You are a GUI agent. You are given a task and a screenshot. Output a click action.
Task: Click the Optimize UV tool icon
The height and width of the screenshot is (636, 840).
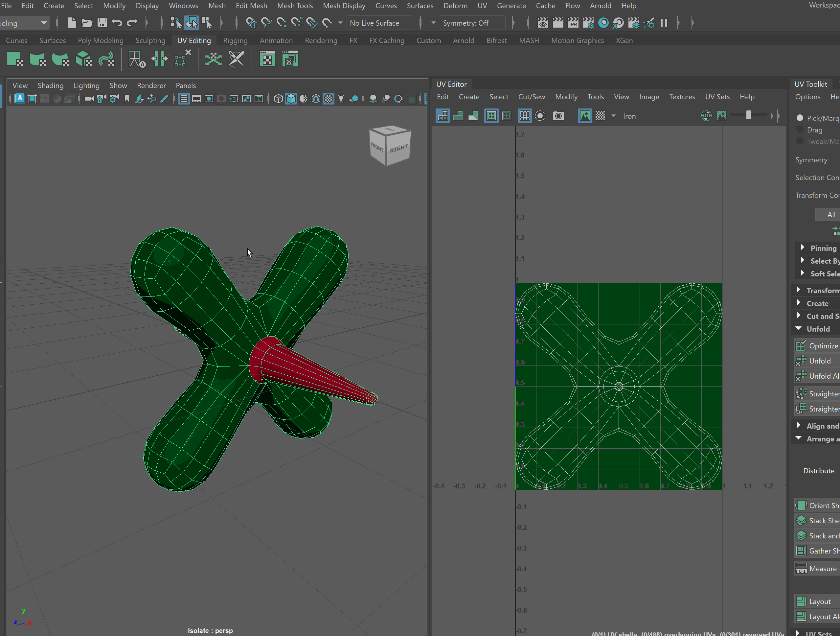(x=801, y=346)
